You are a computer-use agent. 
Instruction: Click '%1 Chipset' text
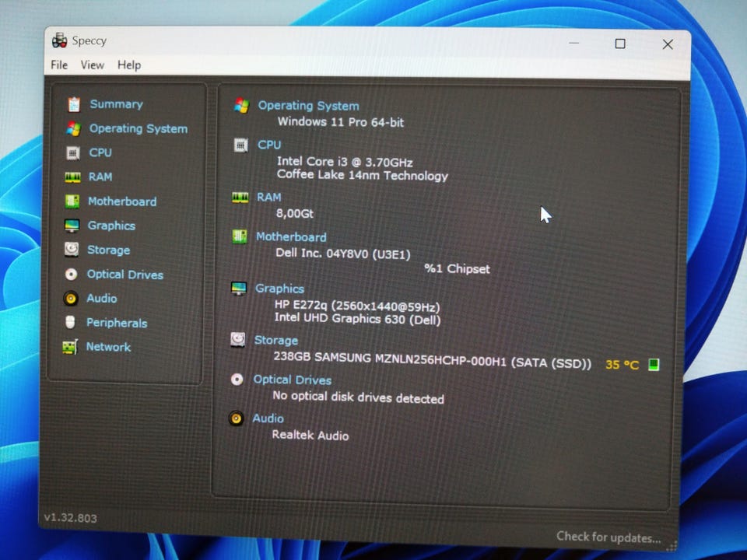(457, 268)
